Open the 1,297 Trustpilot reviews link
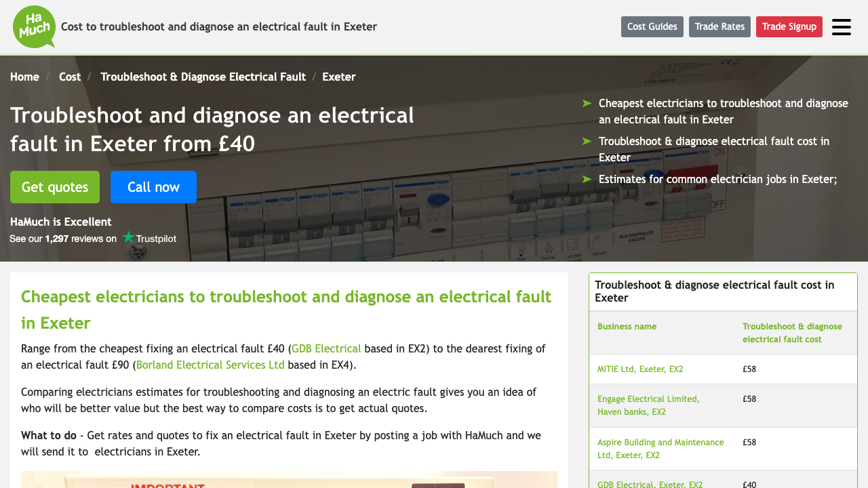Image resolution: width=868 pixels, height=488 pixels. [56, 238]
